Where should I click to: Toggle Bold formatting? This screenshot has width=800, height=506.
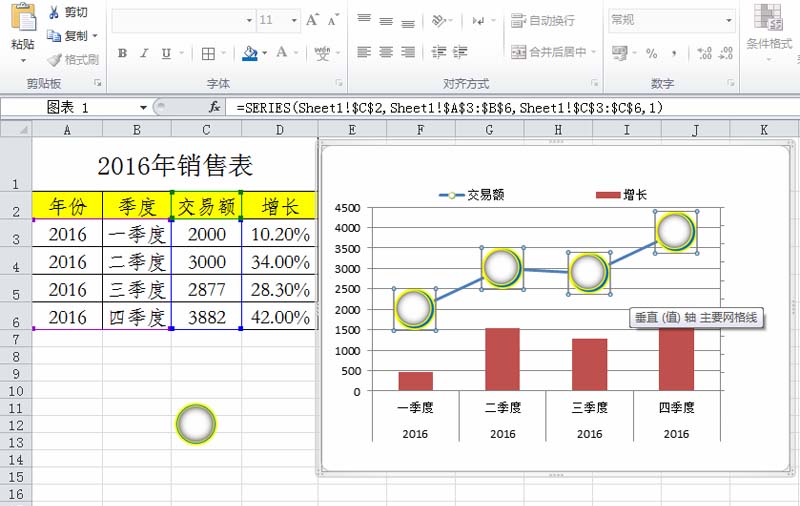(x=122, y=53)
